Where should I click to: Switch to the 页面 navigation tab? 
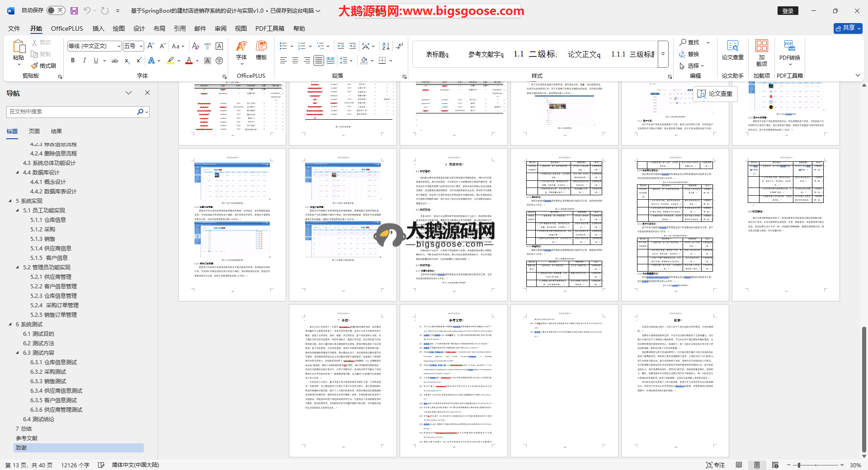click(x=34, y=132)
